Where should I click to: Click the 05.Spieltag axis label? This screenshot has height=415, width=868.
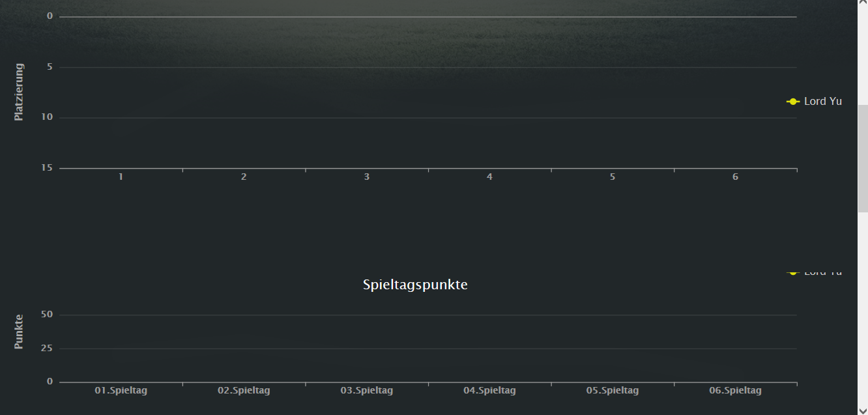coord(613,391)
